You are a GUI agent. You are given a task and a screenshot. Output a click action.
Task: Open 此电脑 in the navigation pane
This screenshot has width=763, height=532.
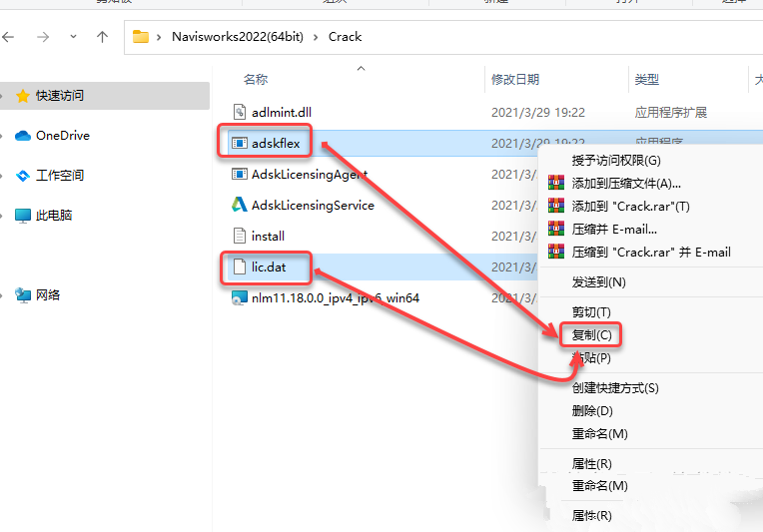[54, 215]
